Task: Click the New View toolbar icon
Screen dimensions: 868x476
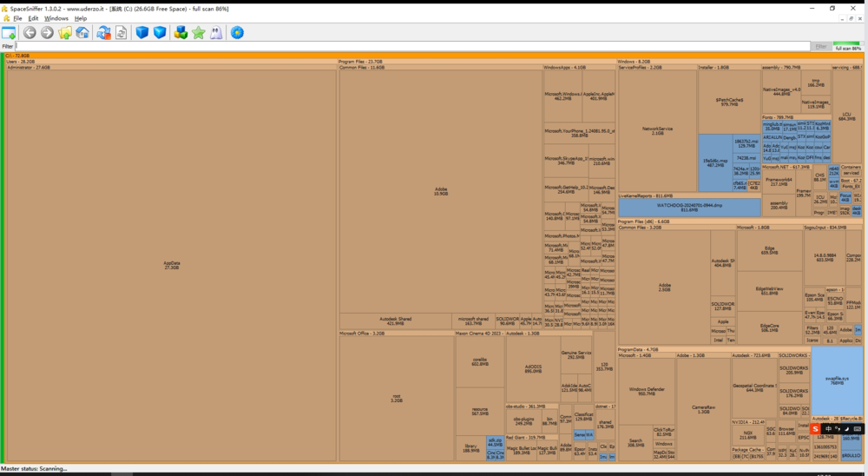Action: point(9,33)
